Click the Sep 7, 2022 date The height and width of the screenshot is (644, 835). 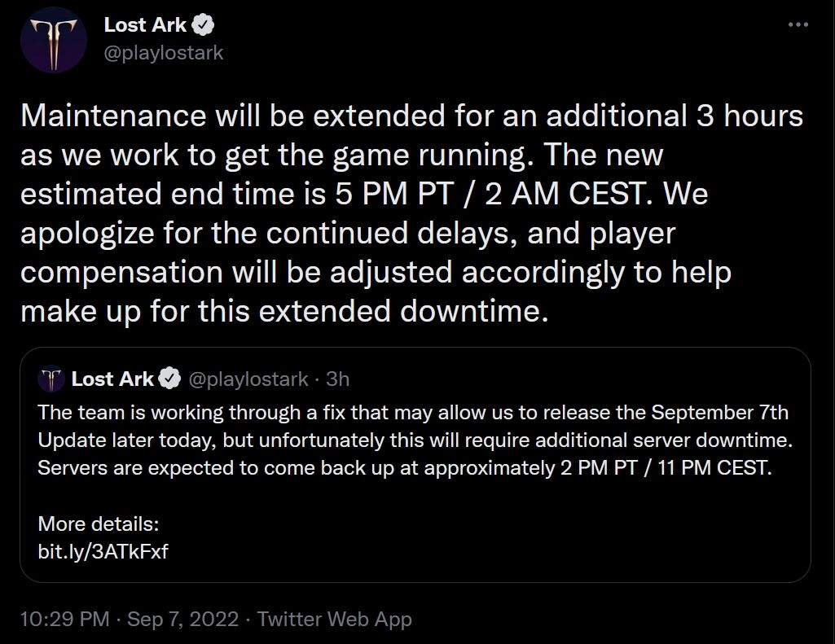pos(183,619)
